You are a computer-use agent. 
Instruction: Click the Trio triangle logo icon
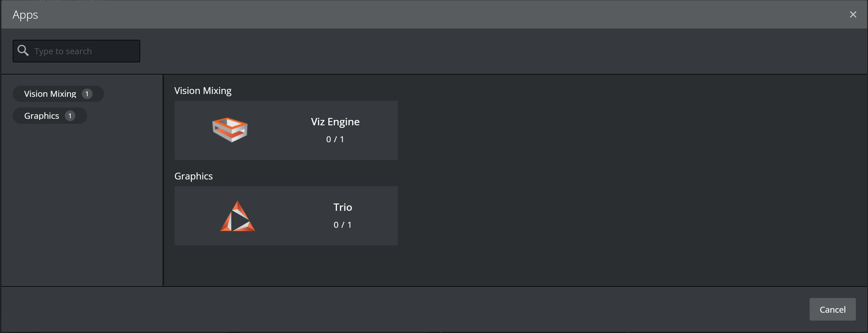click(x=237, y=216)
